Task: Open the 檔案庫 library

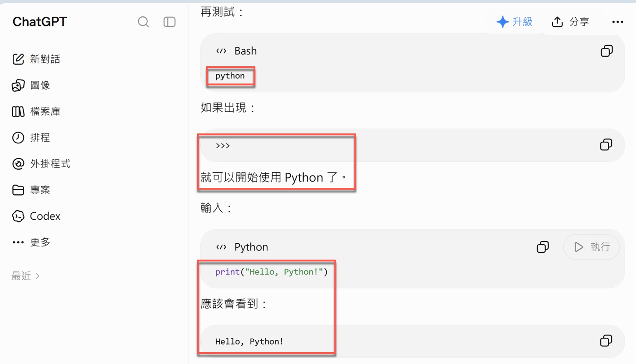Action: tap(36, 111)
